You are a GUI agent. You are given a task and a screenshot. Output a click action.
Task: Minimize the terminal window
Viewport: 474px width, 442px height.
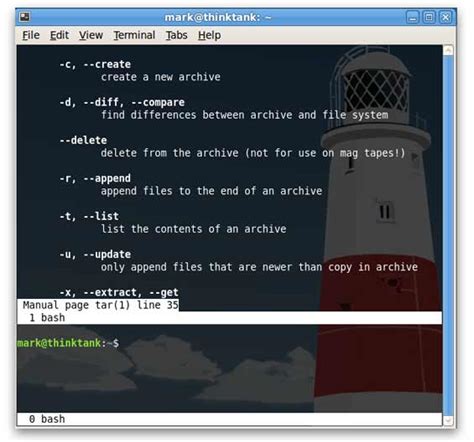point(412,17)
